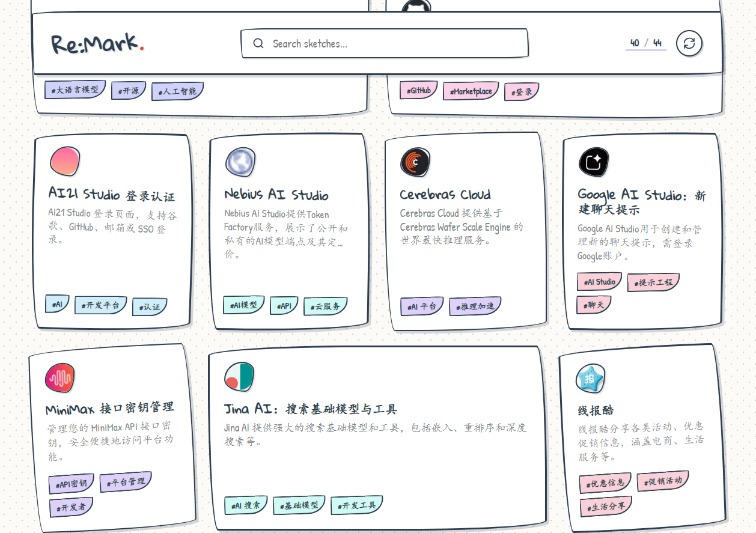Click the Search sketches input field
Viewport: 756px width, 533px height.
[x=385, y=43]
